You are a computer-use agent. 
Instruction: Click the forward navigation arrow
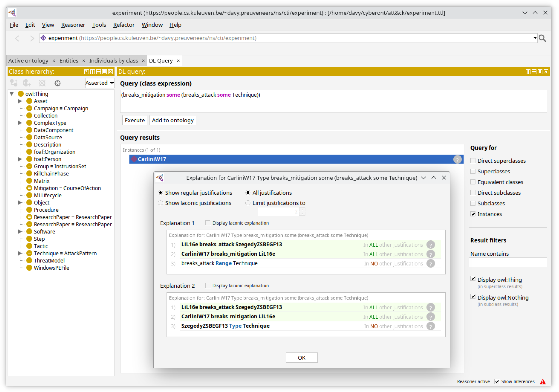(x=32, y=38)
